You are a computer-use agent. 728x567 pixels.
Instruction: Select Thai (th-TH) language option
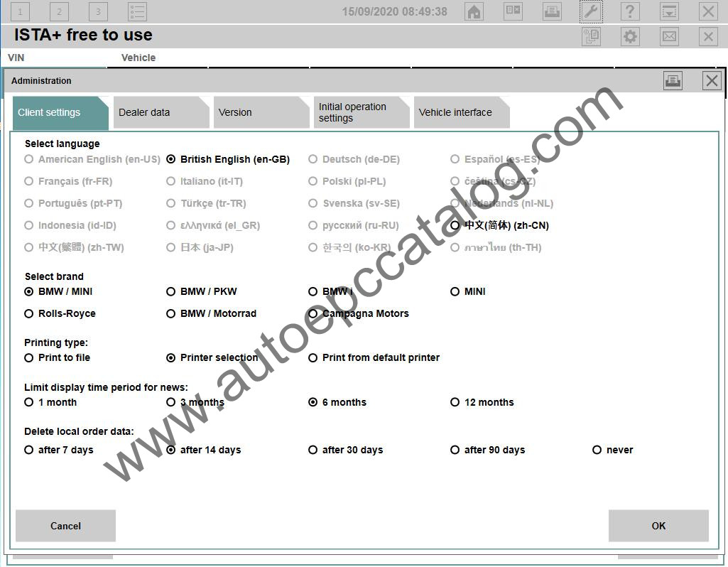coord(496,247)
